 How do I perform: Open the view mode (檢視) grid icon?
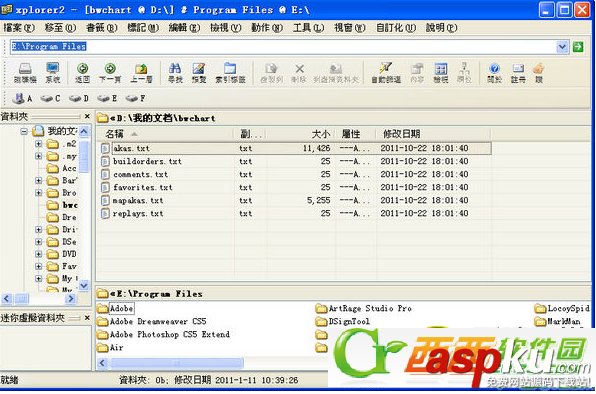pyautogui.click(x=441, y=73)
